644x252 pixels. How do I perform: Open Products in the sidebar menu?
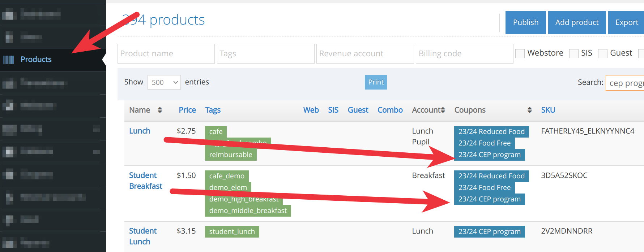[36, 60]
